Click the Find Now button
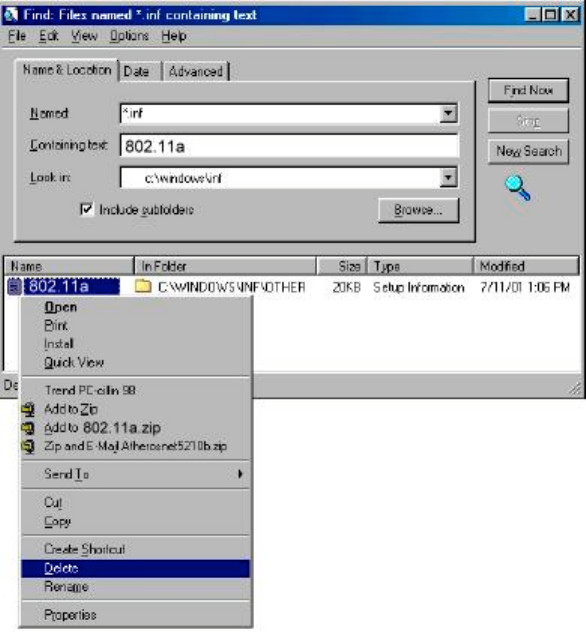The width and height of the screenshot is (586, 632). point(528,90)
